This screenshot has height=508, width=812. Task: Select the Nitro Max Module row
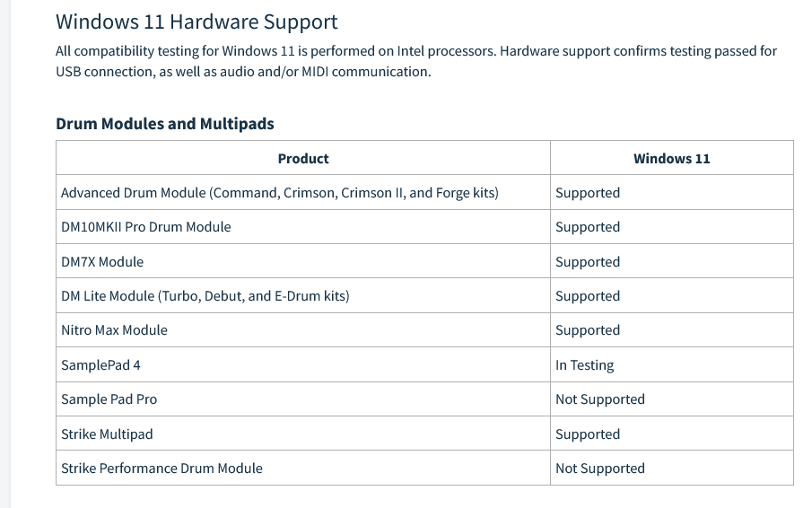424,330
